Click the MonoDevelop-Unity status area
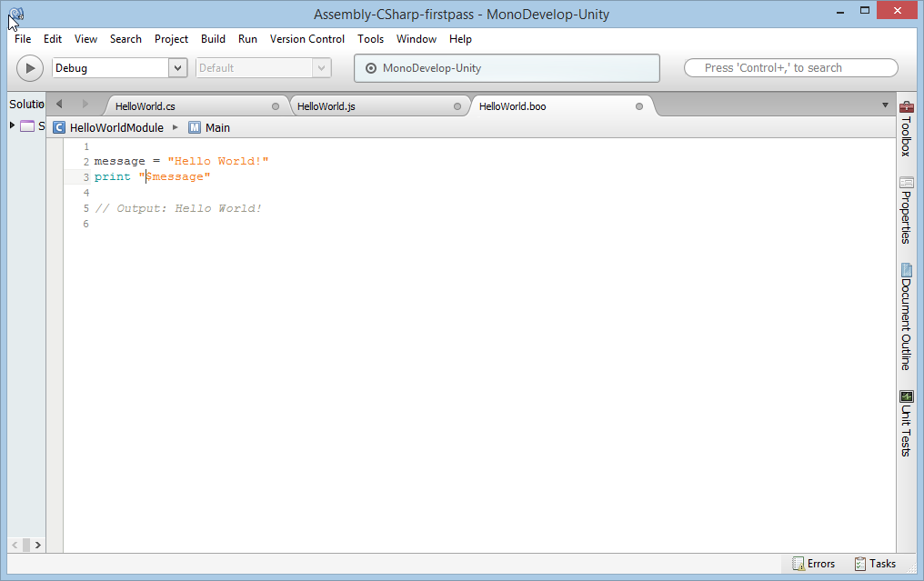This screenshot has width=924, height=581. point(507,68)
